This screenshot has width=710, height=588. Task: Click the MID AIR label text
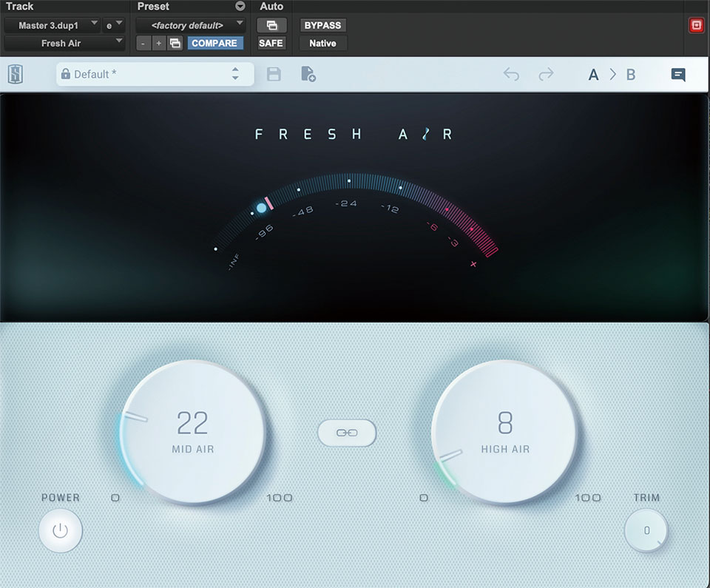point(193,449)
